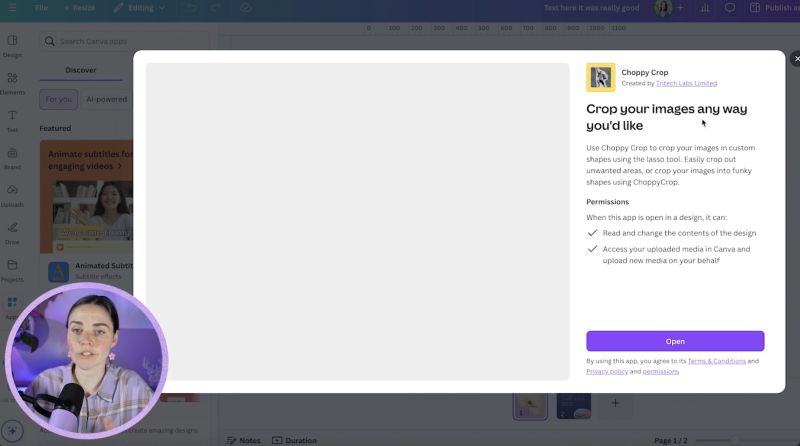Click the Redo arrow
The width and height of the screenshot is (800, 446).
[216, 8]
